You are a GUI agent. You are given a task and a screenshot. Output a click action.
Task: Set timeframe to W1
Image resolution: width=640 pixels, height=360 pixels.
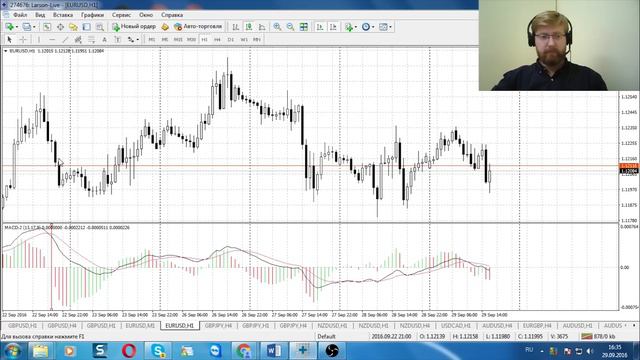[x=244, y=40]
